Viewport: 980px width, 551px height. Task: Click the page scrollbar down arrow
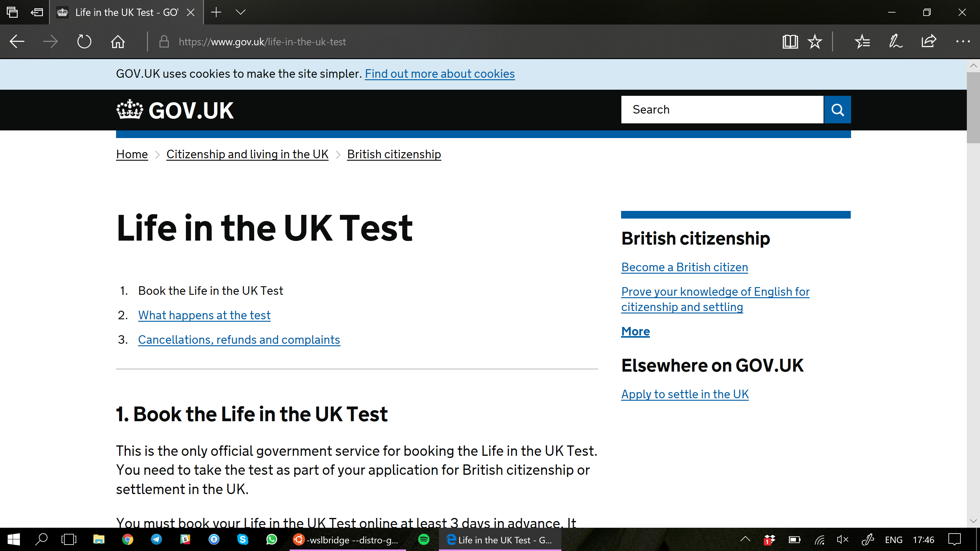[973, 521]
